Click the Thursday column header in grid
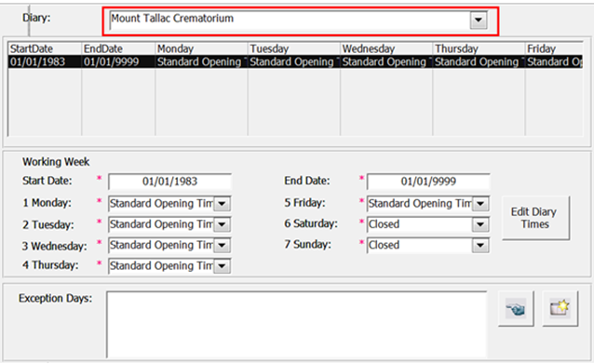The image size is (594, 364). pos(479,48)
